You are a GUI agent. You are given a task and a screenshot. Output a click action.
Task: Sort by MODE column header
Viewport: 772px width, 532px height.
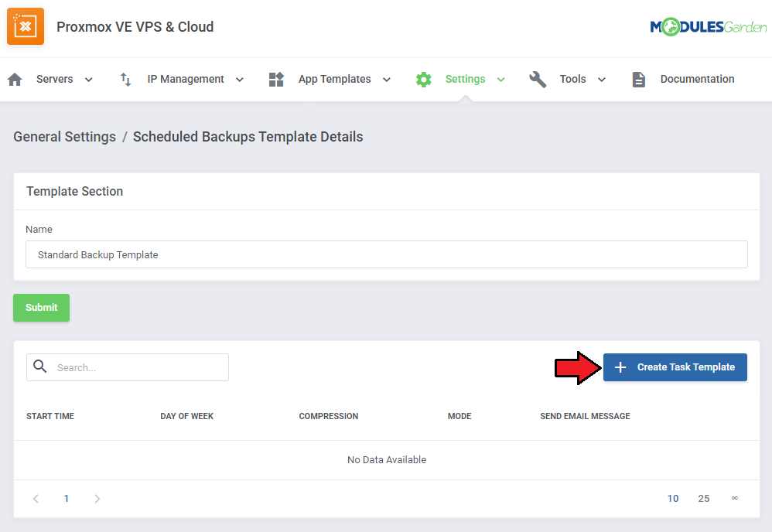click(459, 416)
